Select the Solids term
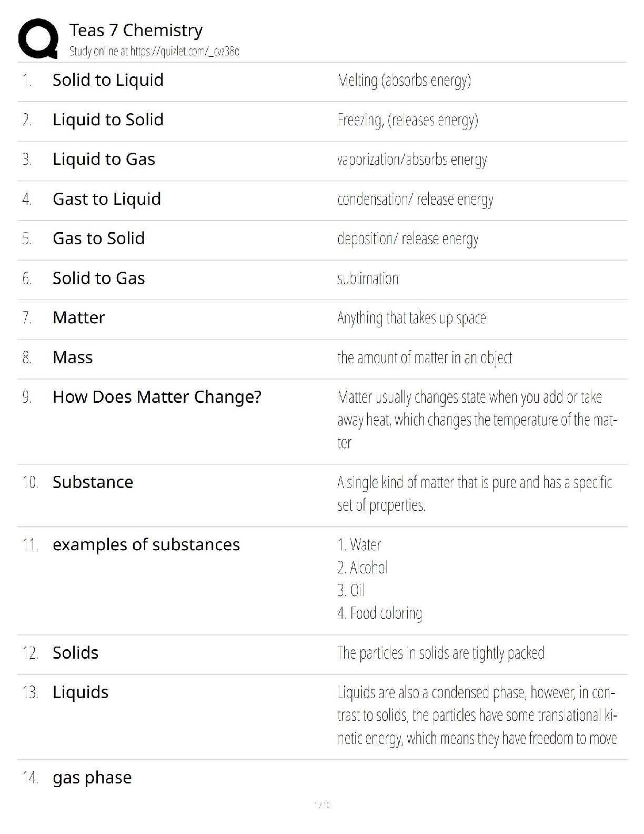Screen dimensions: 644x834 click(75, 653)
